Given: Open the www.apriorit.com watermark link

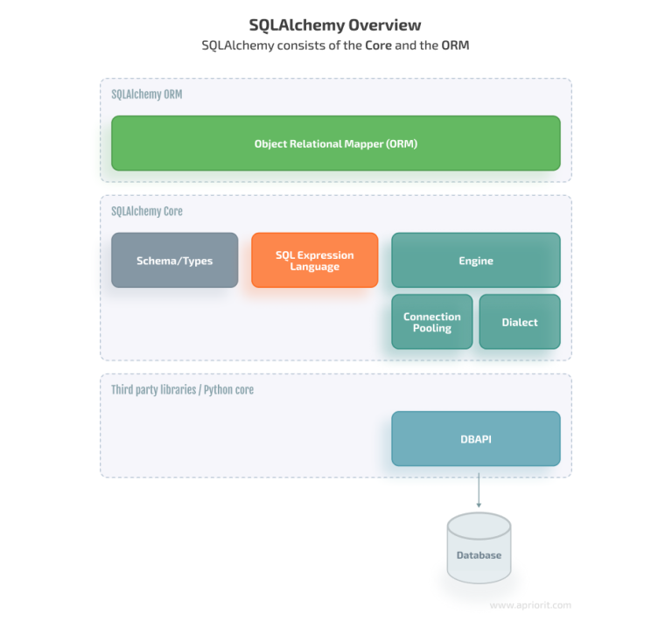Looking at the screenshot, I should point(529,604).
